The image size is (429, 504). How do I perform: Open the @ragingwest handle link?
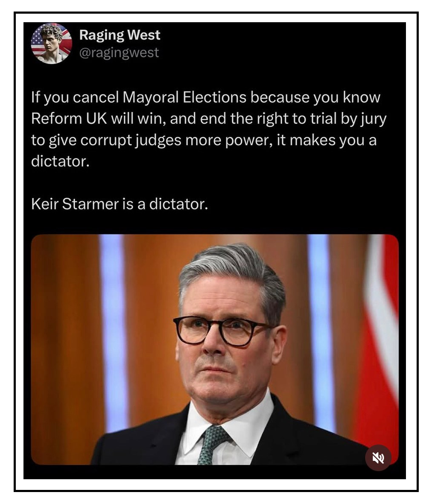click(x=119, y=53)
